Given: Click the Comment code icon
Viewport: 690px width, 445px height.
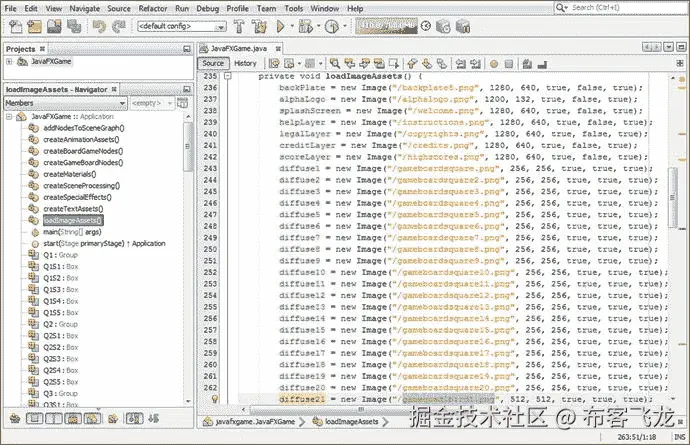Looking at the screenshot, I should pos(527,64).
